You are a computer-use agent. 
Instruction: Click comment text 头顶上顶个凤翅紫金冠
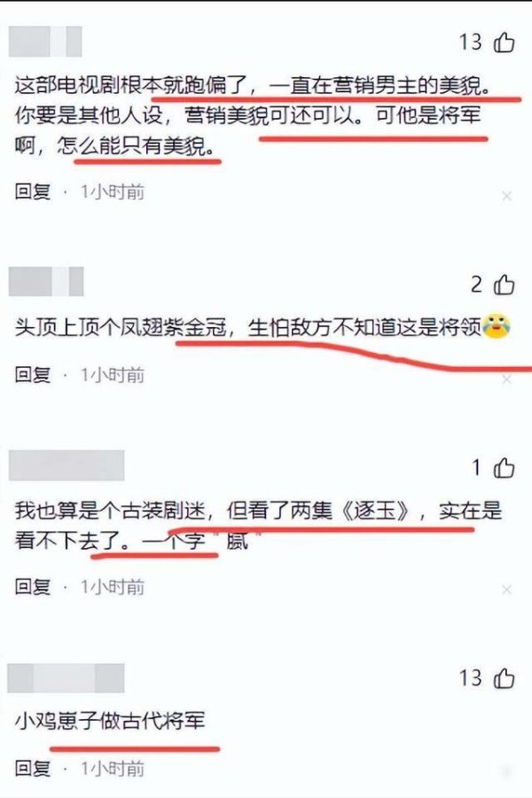[121, 328]
